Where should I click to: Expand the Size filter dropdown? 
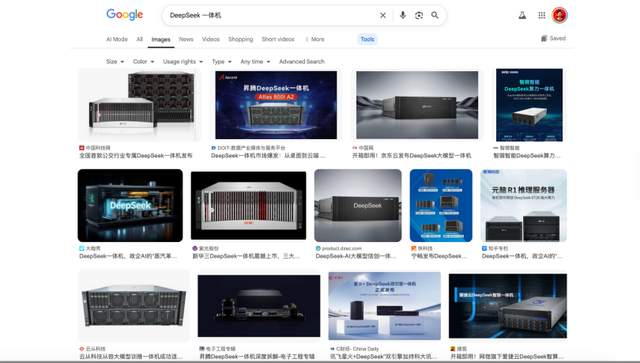click(115, 62)
